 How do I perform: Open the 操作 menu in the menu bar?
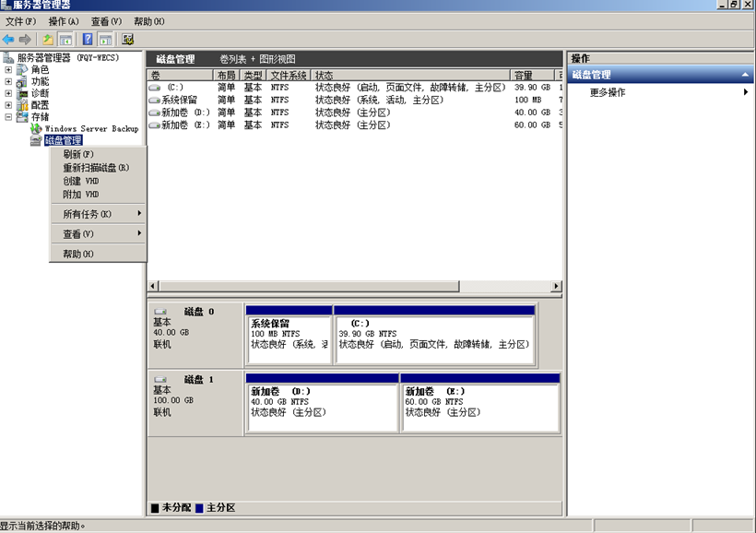click(x=63, y=21)
